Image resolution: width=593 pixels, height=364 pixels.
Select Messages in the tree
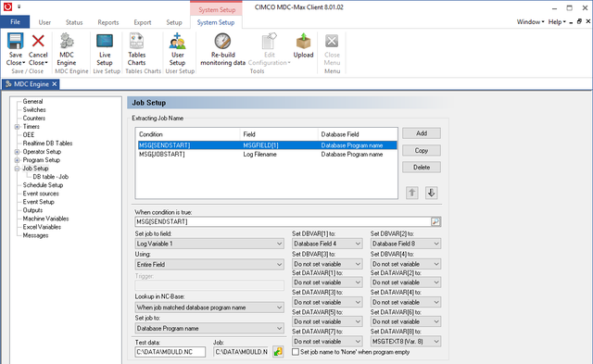pyautogui.click(x=35, y=235)
